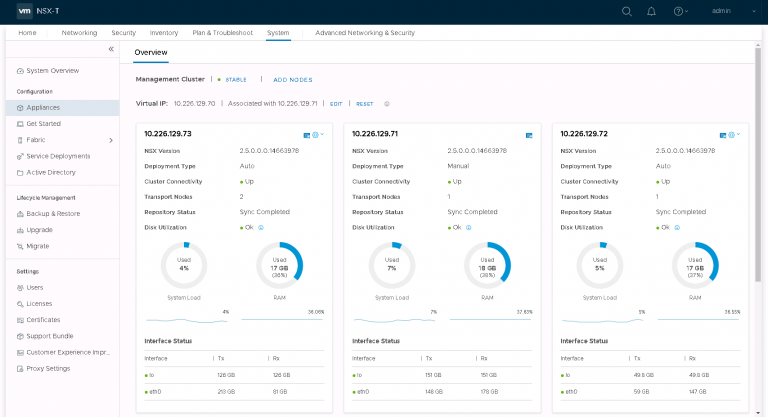Click console icon on node 10.226.129.71

[529, 135]
